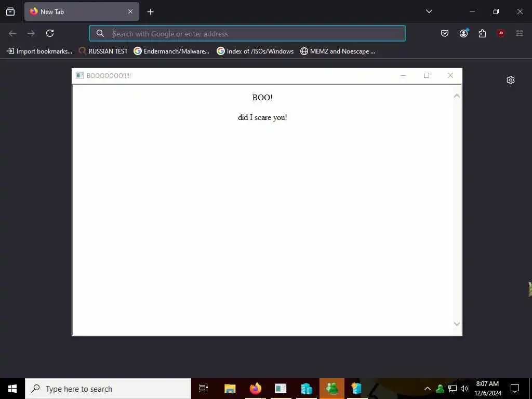532x399 pixels.
Task: Open the network status tray icon
Action: (453, 389)
